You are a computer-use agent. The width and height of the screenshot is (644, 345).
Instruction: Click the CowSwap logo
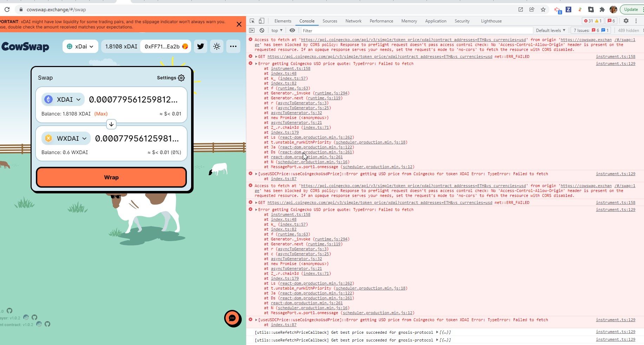25,47
